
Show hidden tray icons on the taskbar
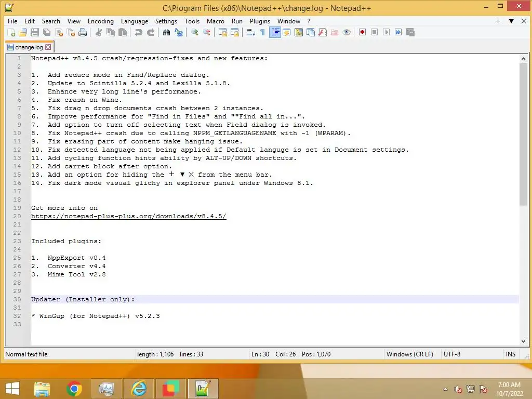click(x=445, y=389)
